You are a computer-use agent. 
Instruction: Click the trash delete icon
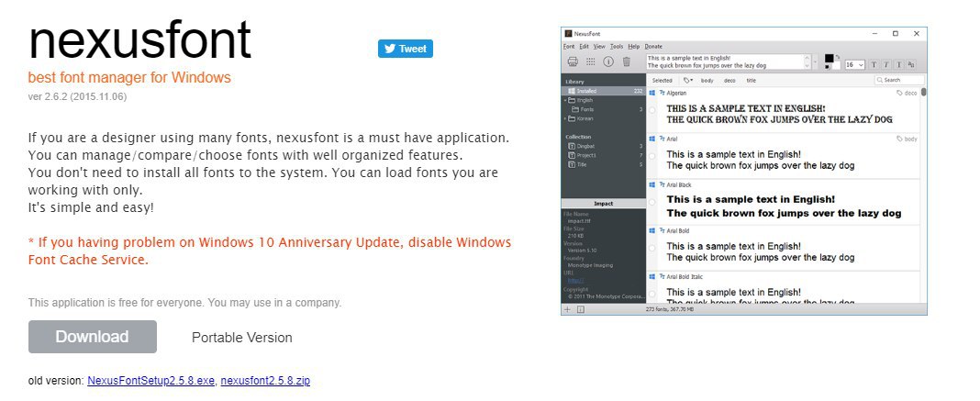[x=626, y=61]
